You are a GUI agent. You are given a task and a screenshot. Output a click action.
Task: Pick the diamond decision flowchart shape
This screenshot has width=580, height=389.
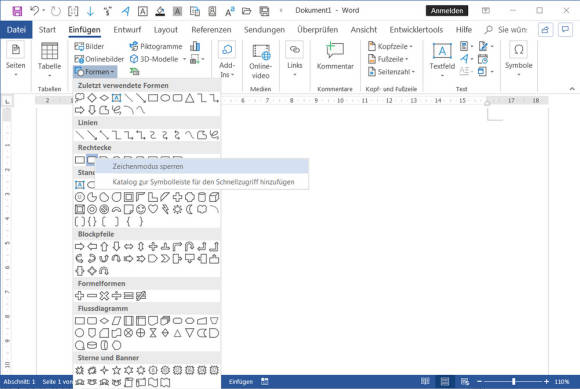point(104,321)
